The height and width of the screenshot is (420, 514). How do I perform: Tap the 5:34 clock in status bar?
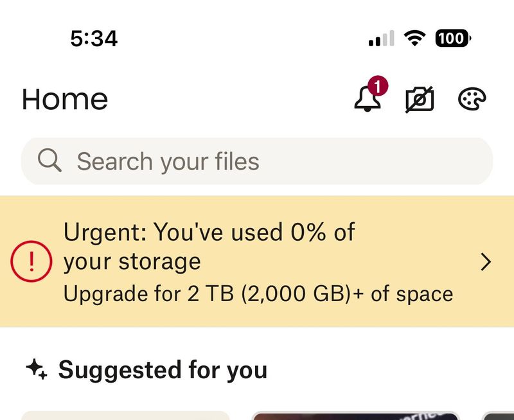[94, 39]
